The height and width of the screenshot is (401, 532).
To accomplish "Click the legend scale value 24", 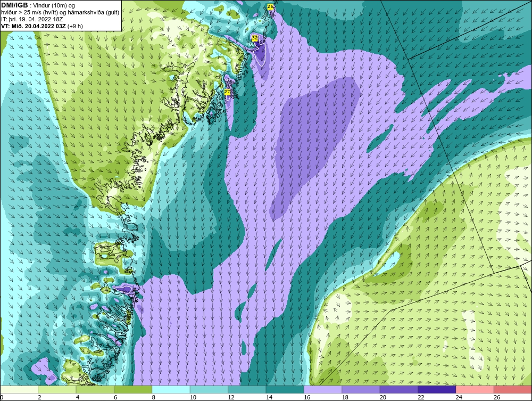I will point(459,397).
